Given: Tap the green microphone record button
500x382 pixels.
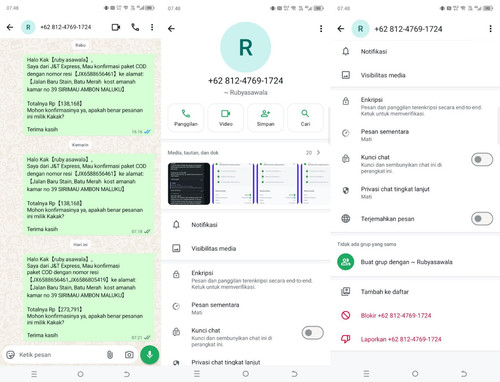Looking at the screenshot, I should (150, 354).
